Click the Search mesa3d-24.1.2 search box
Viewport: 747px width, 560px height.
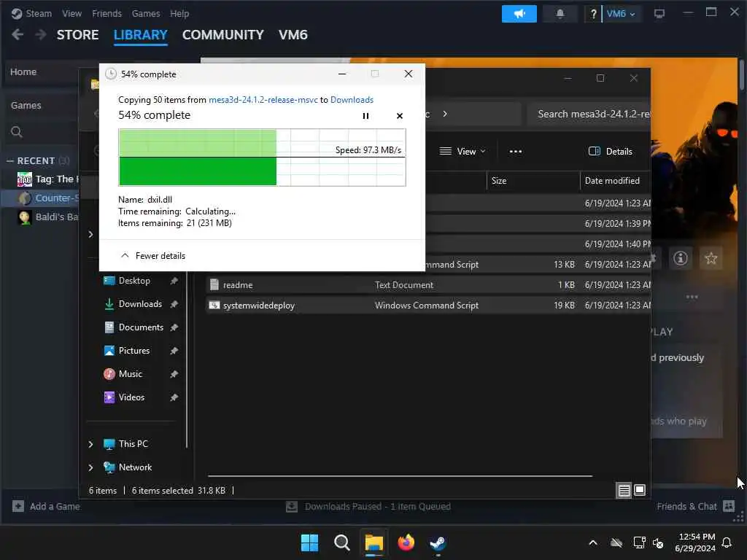[x=589, y=114]
